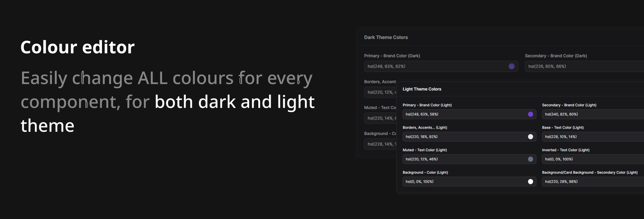
Task: Click the Background Color (Light) hsl input
Action: (x=463, y=182)
